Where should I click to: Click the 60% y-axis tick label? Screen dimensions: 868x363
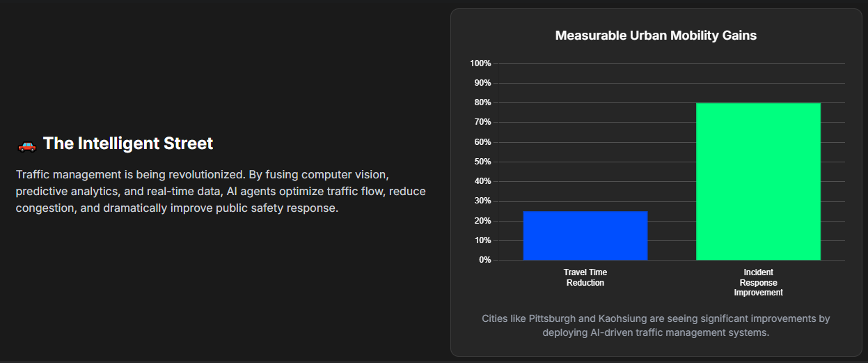(x=482, y=142)
